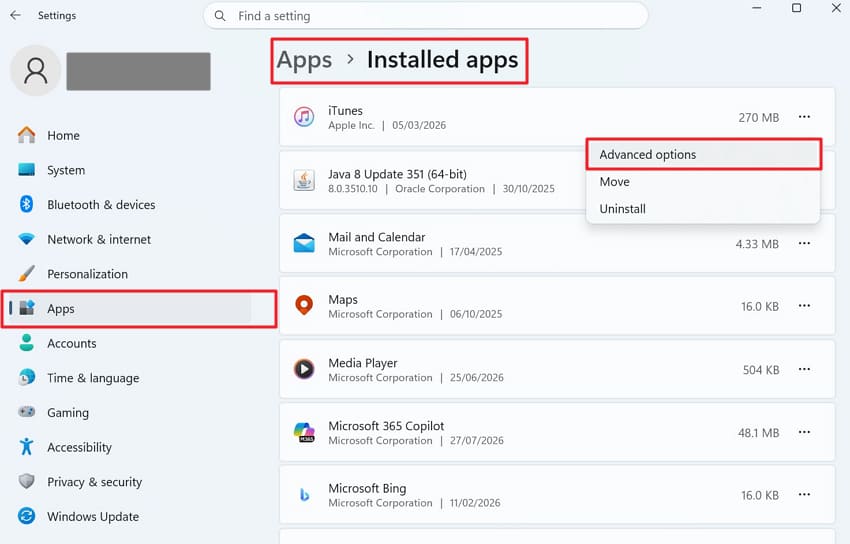Open the three-dot menu for Maps
This screenshot has height=544, width=850.
pyautogui.click(x=804, y=306)
